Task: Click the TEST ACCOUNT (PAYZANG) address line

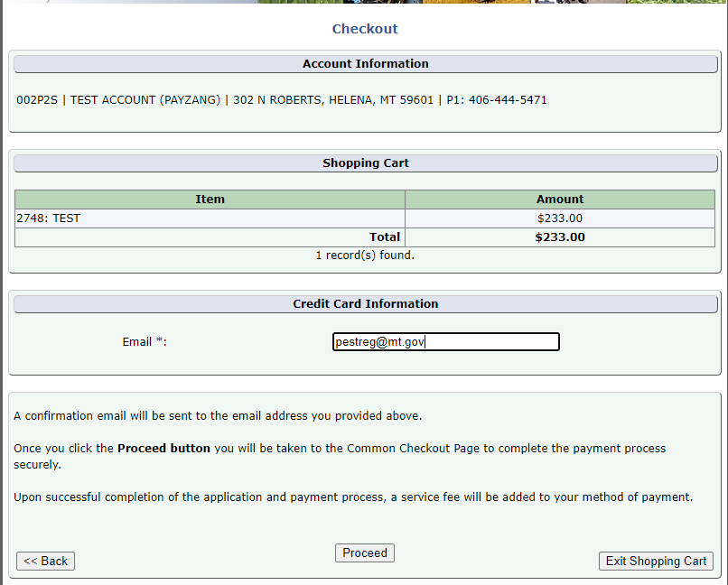Action: 282,99
